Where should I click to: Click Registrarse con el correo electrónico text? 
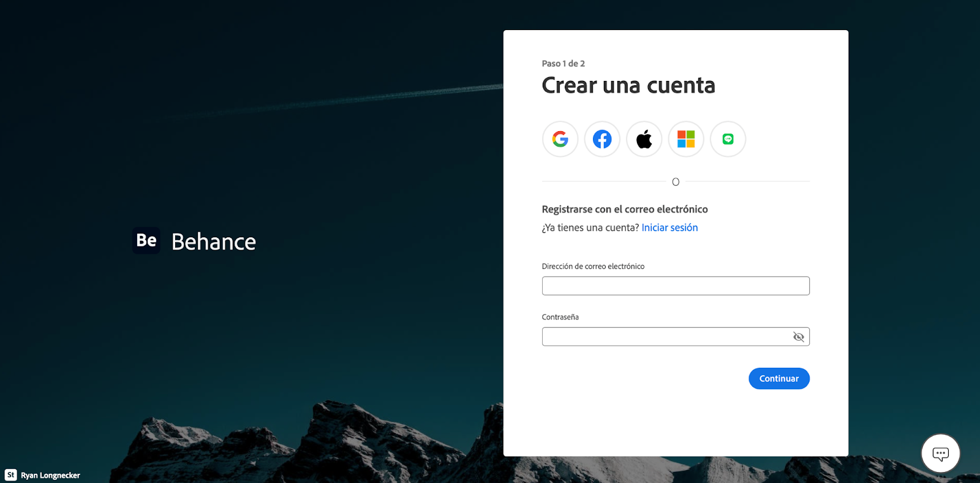pyautogui.click(x=625, y=210)
